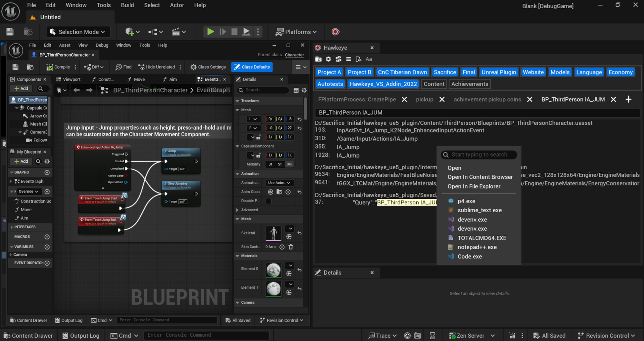The image size is (644, 341).
Task: Toggle the Aa case sensitivity button in Hawkeye
Action: [369, 59]
